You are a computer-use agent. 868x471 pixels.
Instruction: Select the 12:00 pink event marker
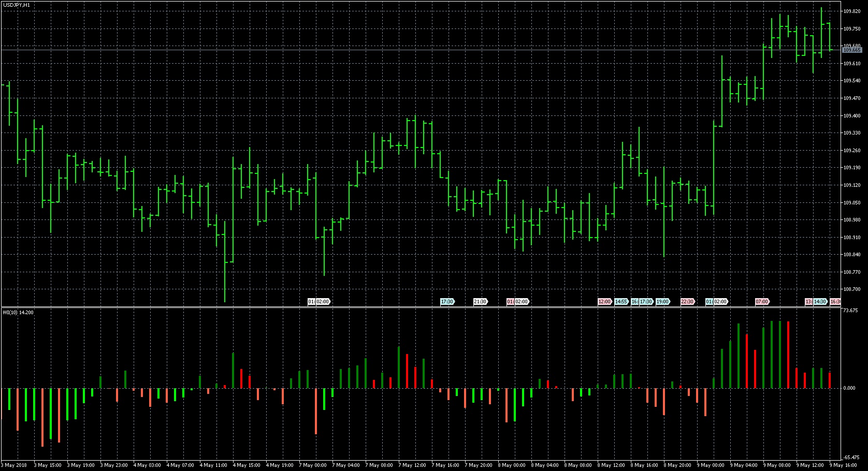(x=604, y=302)
